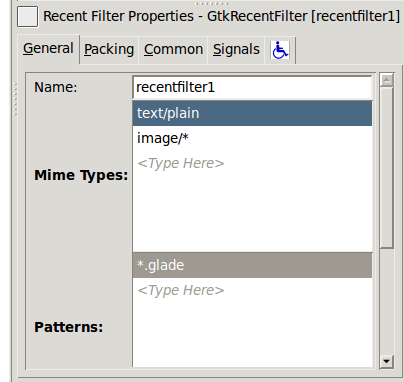This screenshot has height=382, width=404.
Task: Select the image/* mime type row
Action: (252, 138)
